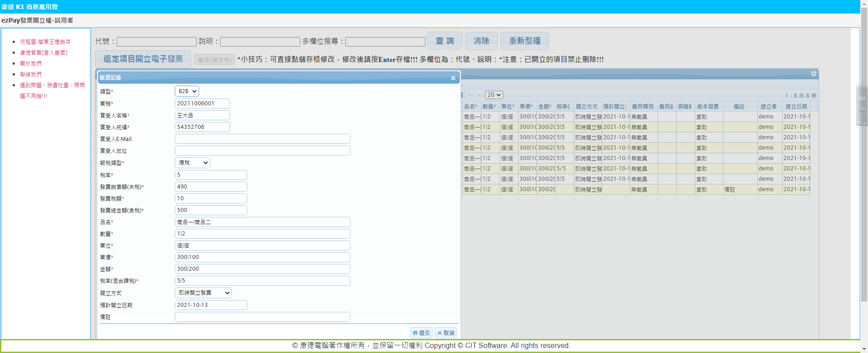Open the 開立方式 即時開立發票 dropdown

pos(203,293)
